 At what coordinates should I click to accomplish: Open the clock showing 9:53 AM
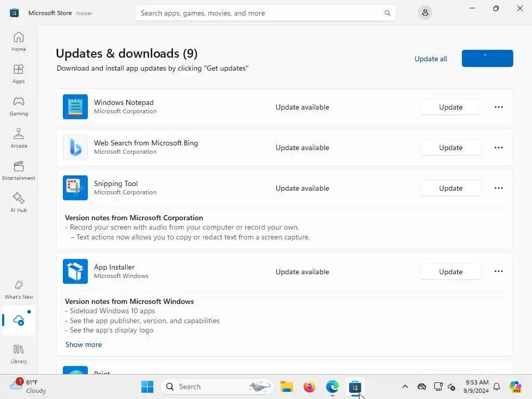pyautogui.click(x=476, y=387)
